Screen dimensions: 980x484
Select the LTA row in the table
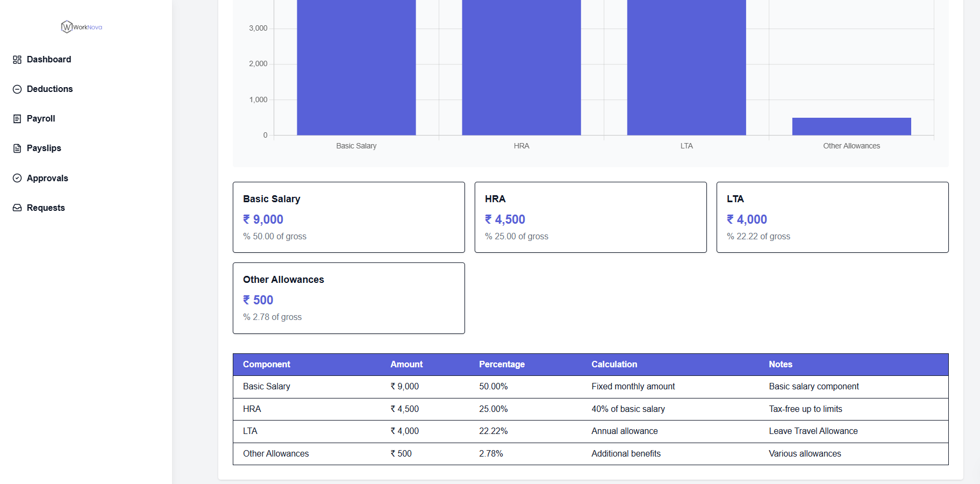590,431
